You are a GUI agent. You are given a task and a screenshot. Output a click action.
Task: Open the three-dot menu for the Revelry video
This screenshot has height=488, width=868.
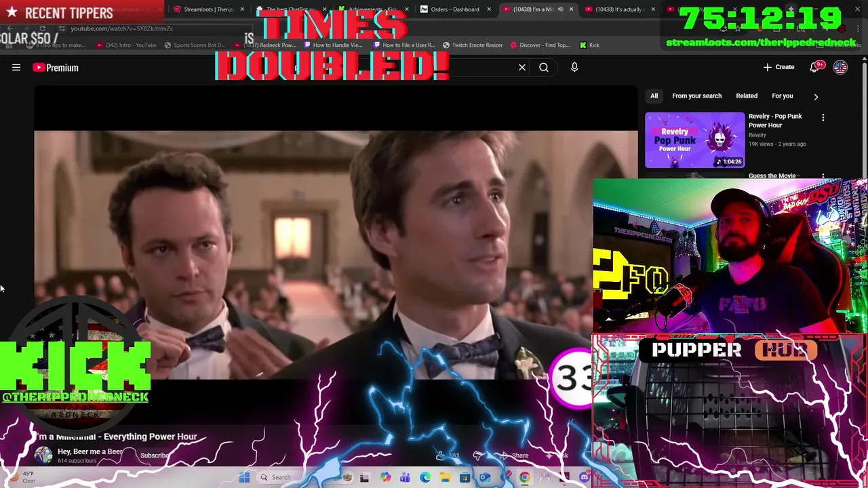(x=823, y=118)
